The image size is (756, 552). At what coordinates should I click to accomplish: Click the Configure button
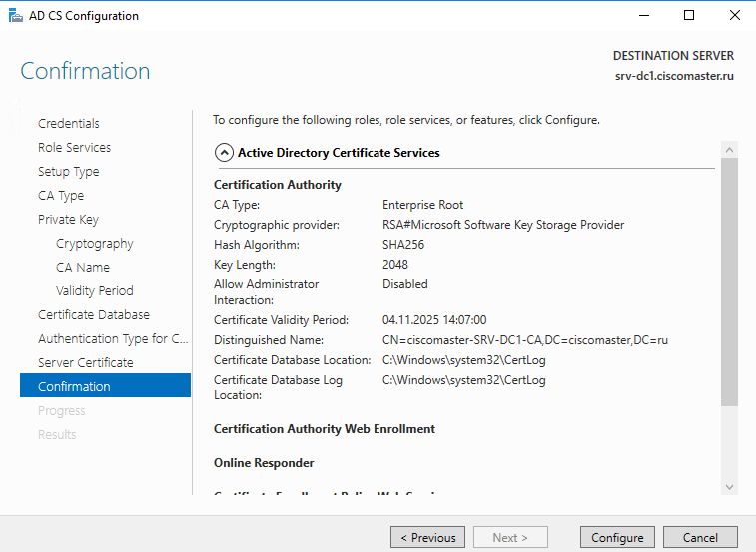pyautogui.click(x=617, y=537)
